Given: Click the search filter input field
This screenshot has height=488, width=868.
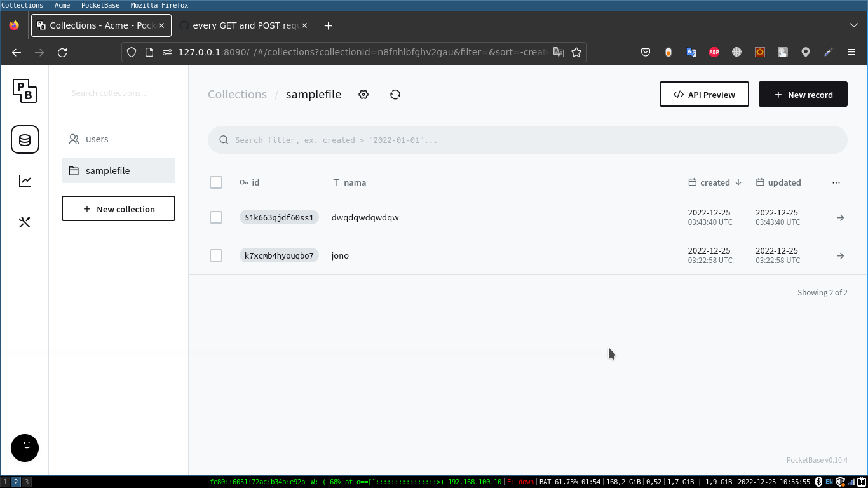Looking at the screenshot, I should coord(526,140).
